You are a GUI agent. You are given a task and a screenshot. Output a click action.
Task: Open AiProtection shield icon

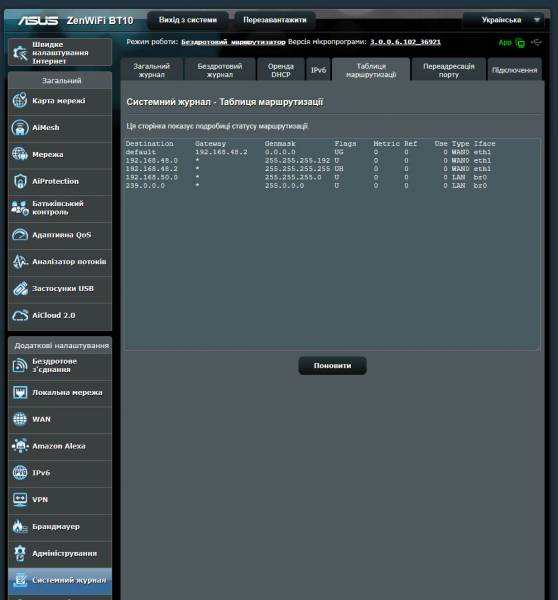tap(20, 181)
